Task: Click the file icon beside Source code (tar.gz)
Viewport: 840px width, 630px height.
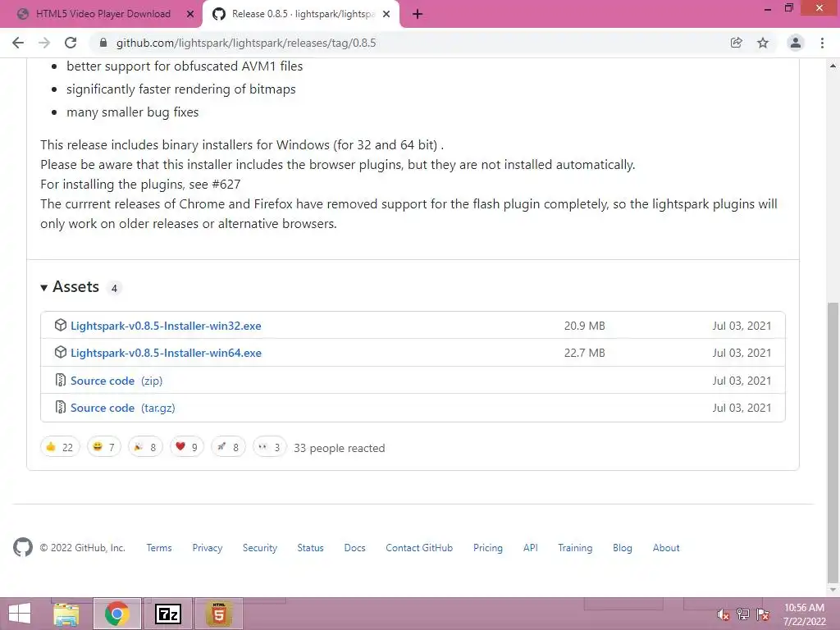Action: (61, 407)
